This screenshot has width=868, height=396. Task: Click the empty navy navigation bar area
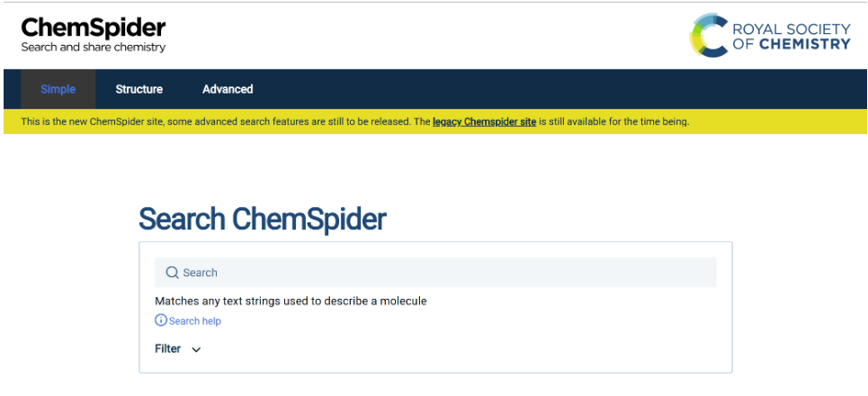553,89
